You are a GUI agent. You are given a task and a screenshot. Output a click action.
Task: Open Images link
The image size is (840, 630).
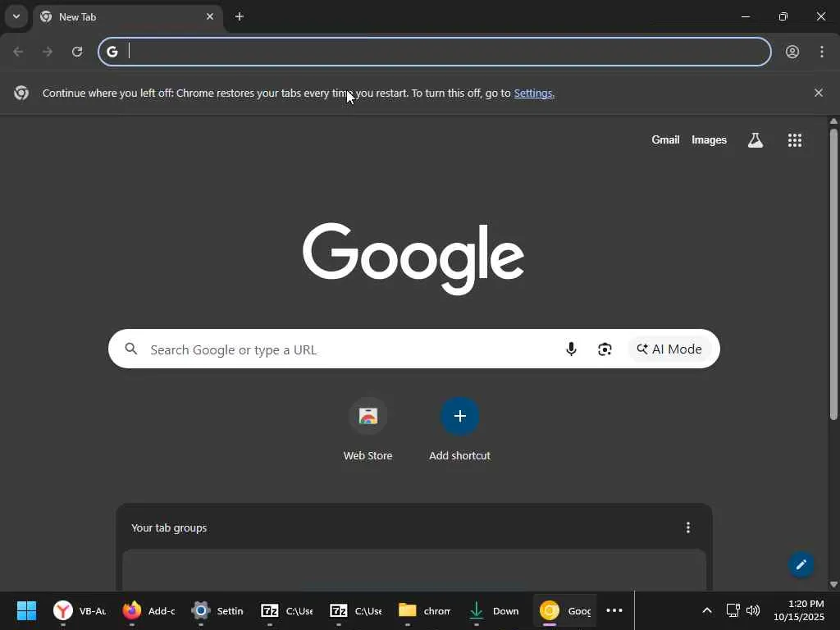coord(709,139)
